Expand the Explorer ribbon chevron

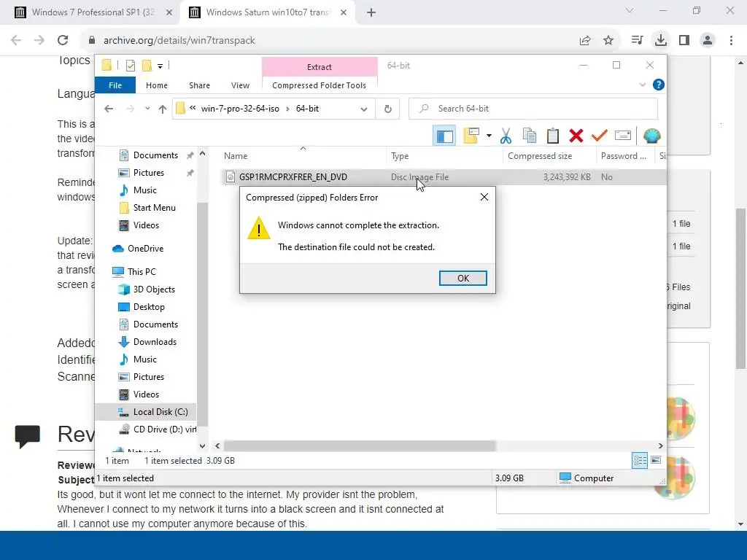(x=642, y=85)
